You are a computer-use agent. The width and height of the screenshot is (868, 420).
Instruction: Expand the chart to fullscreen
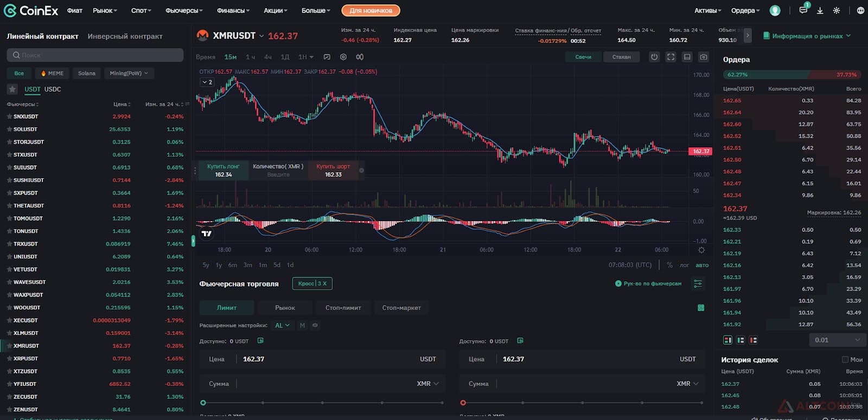671,57
